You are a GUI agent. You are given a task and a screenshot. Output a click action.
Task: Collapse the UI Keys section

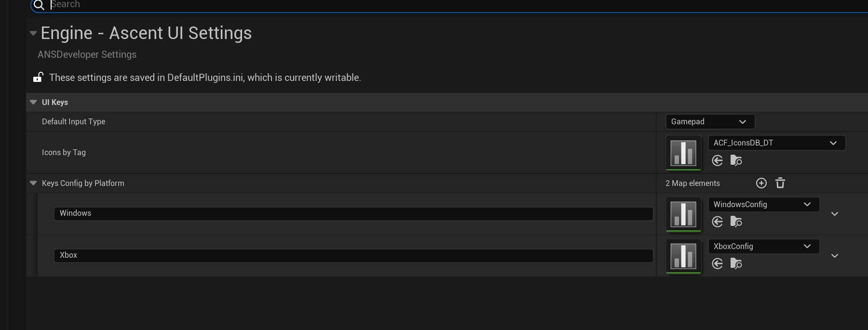point(33,102)
